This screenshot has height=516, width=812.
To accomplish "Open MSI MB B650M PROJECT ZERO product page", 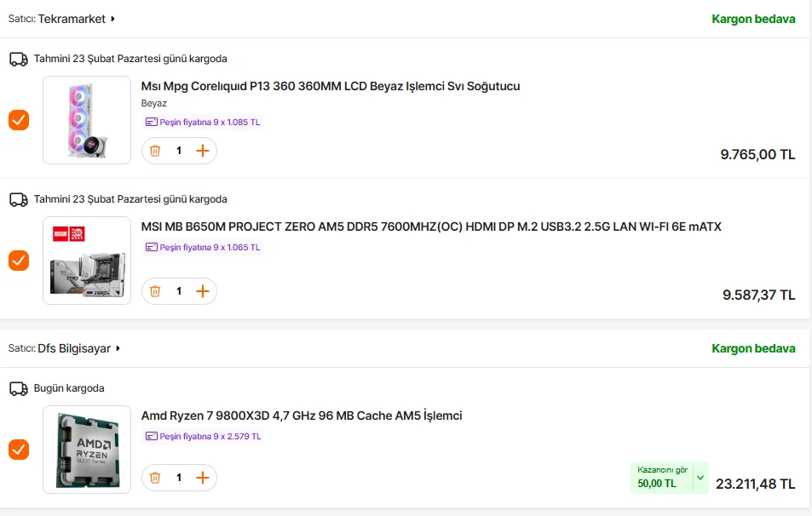I will click(x=430, y=226).
